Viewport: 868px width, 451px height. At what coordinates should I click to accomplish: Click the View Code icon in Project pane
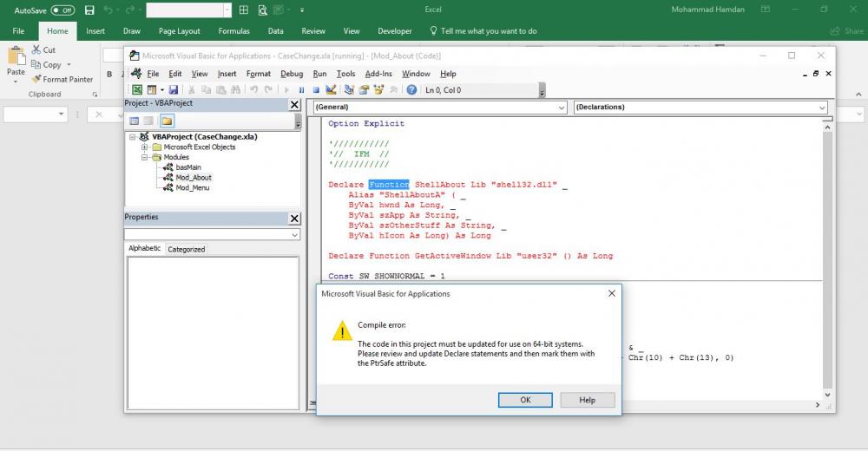(134, 121)
